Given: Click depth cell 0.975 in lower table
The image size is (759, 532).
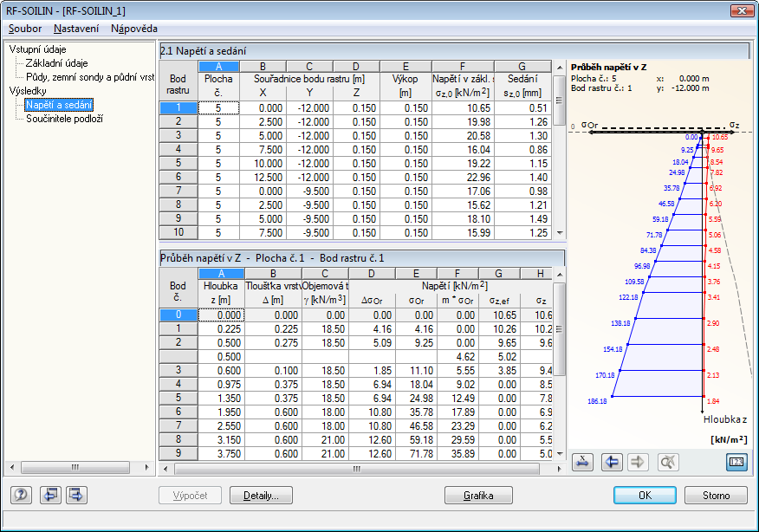Looking at the screenshot, I should coord(221,385).
